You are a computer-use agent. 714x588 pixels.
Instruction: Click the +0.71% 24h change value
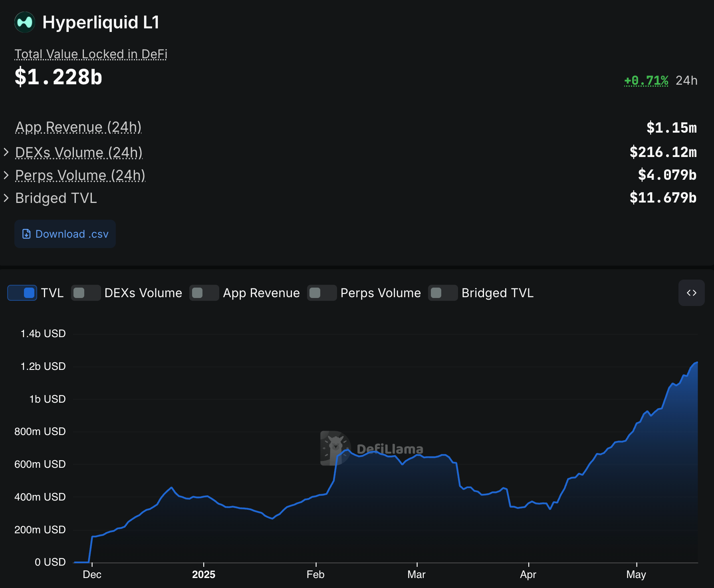[646, 80]
